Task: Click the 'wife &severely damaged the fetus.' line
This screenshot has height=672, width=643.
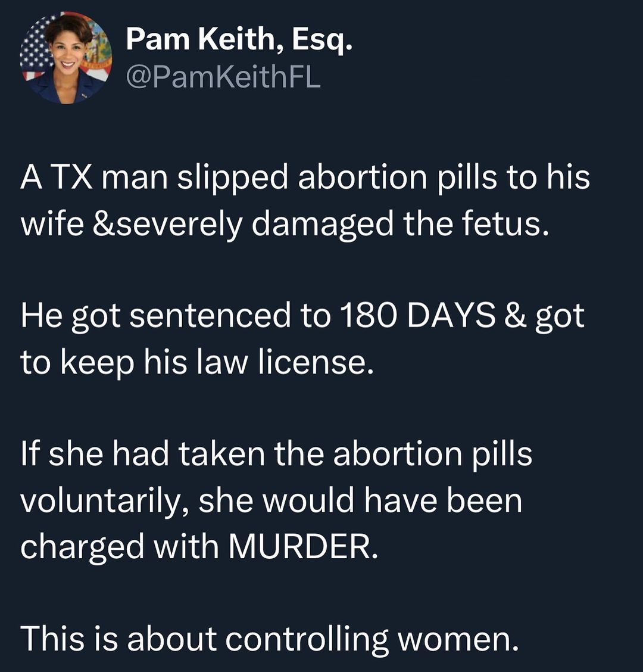Action: click(283, 225)
